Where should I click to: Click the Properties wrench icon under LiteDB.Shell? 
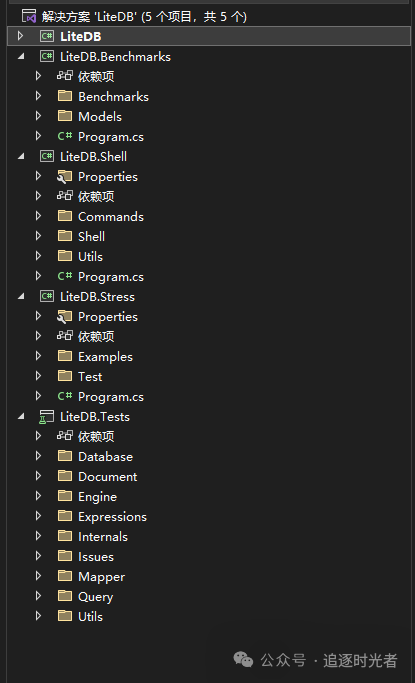[64, 176]
